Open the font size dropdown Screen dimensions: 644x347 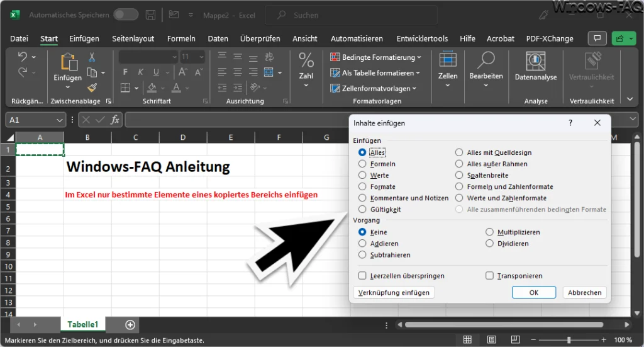click(x=201, y=57)
